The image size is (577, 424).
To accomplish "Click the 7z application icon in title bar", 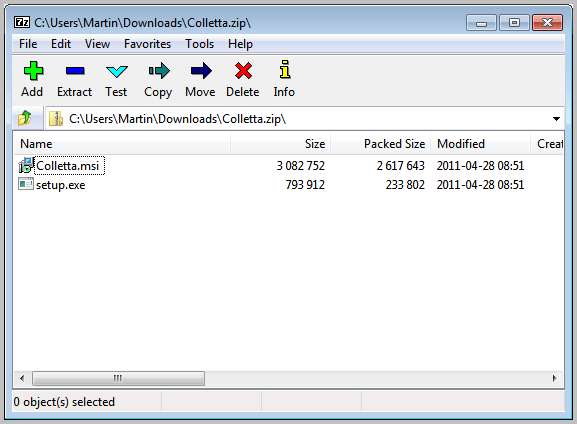I will pos(22,23).
